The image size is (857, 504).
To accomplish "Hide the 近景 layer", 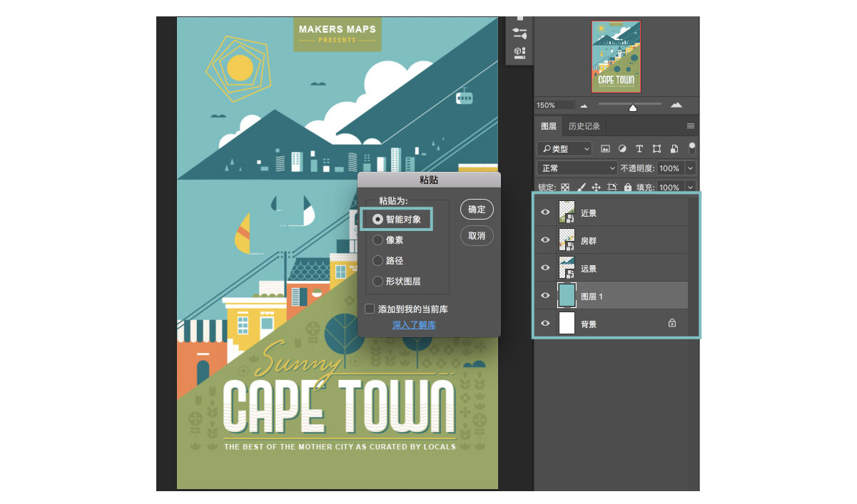I will (545, 212).
